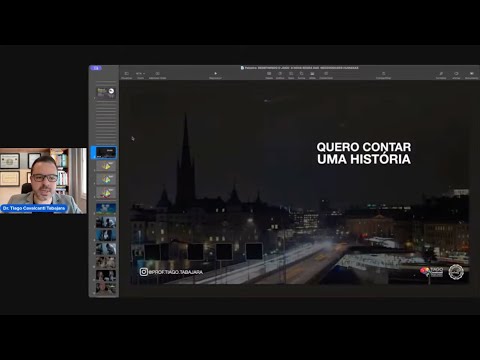Click the collapsed slide group lines in navigator
Image resolution: width=480 pixels, height=360 pixels.
pyautogui.click(x=106, y=124)
